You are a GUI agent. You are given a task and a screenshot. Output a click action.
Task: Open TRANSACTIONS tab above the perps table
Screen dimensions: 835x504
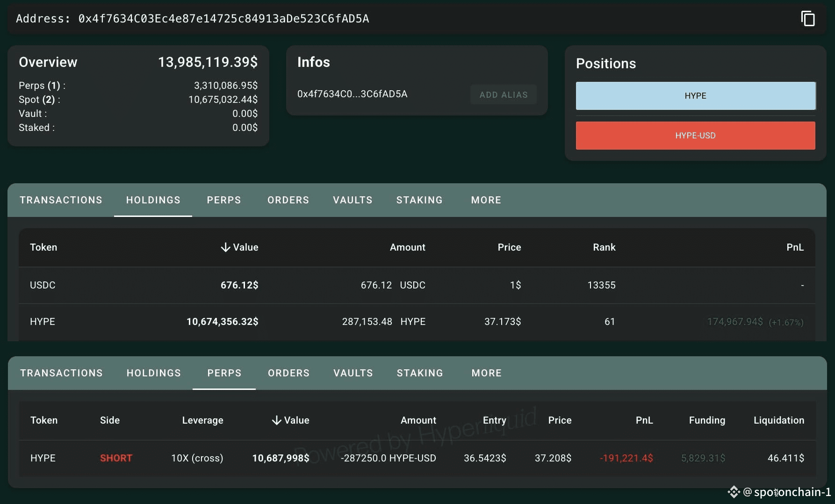[x=61, y=373]
